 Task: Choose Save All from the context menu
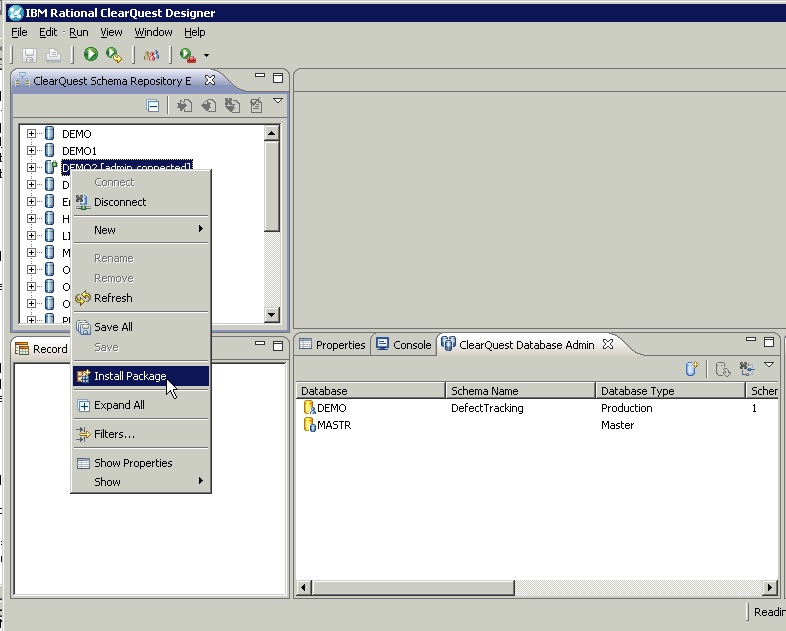(x=141, y=327)
